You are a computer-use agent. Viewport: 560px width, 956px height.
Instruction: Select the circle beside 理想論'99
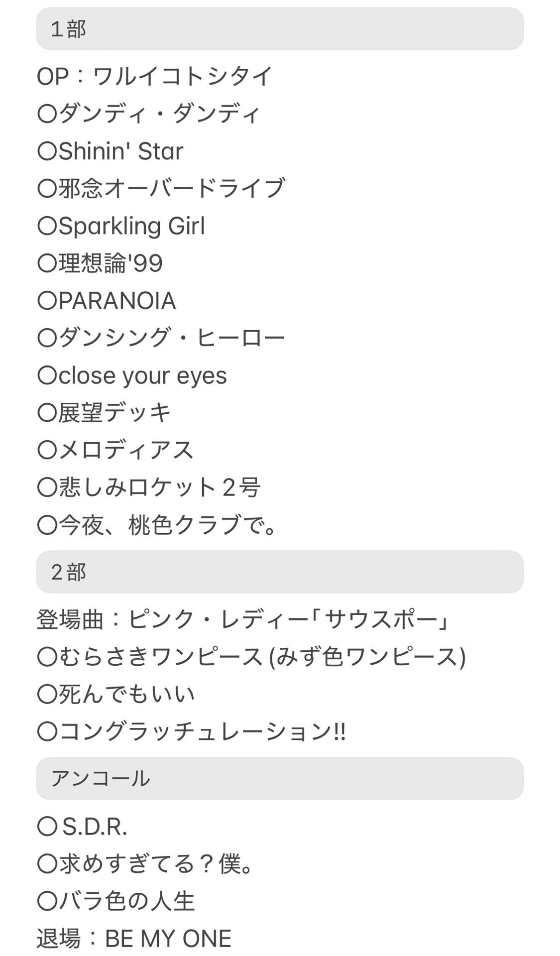tap(47, 263)
